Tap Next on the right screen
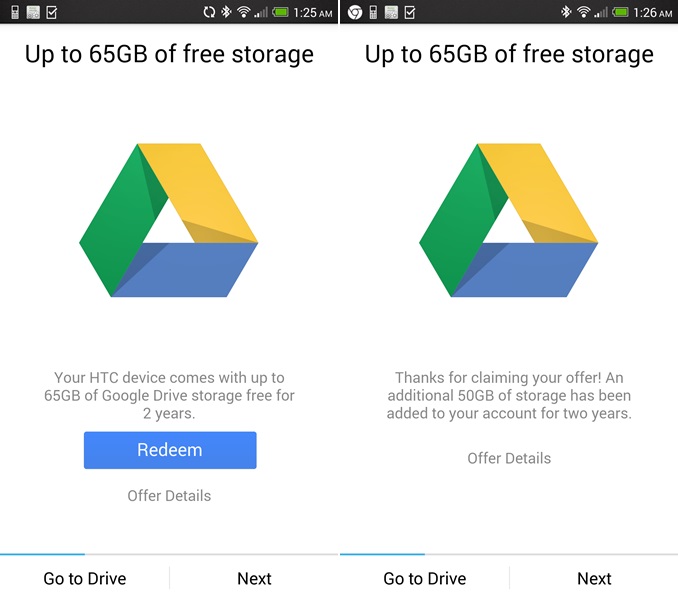Image resolution: width=678 pixels, height=600 pixels. 594,578
